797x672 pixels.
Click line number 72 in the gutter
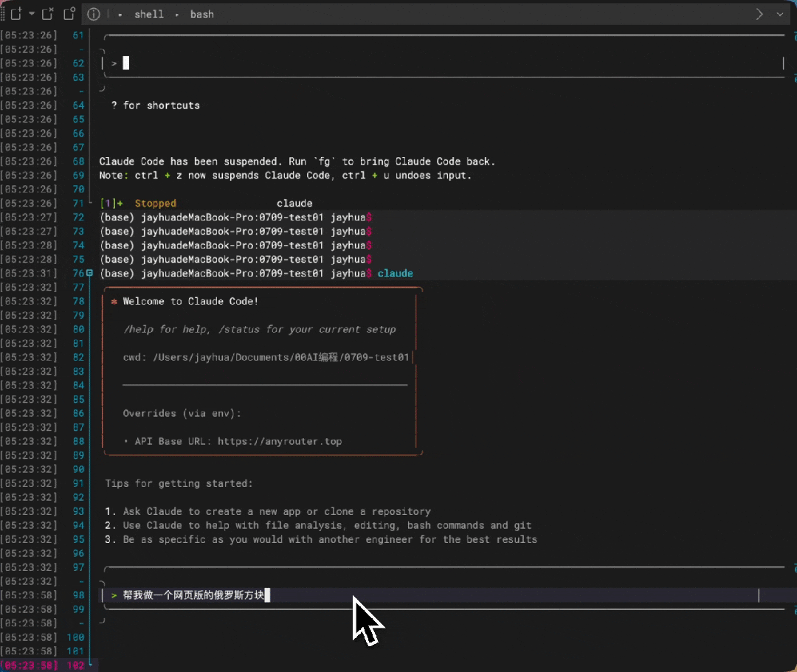tap(78, 218)
